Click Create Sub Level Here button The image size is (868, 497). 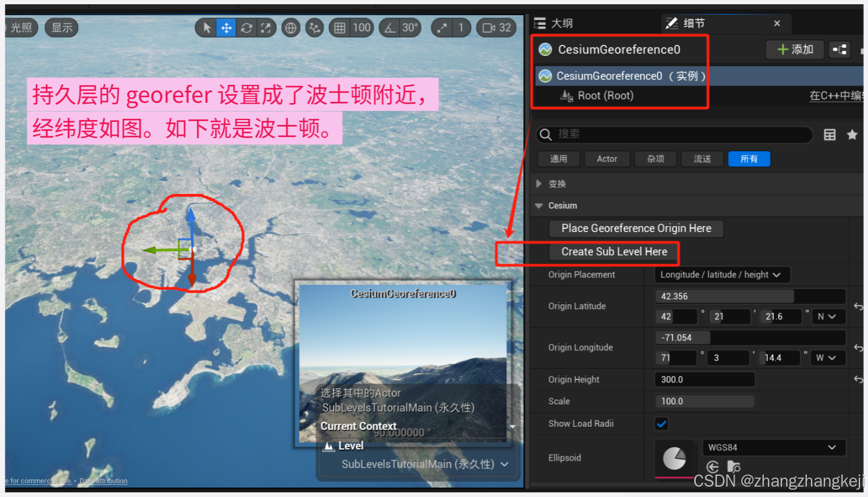point(614,252)
